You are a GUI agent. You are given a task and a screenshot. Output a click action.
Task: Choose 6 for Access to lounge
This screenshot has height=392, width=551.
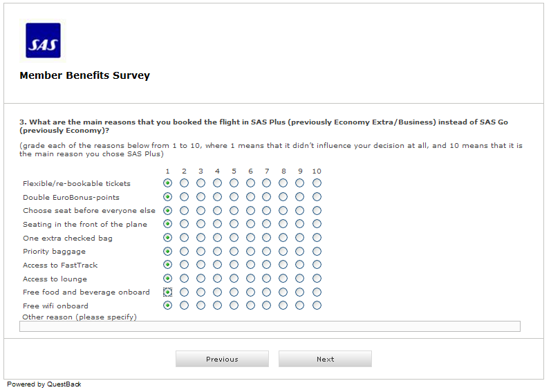250,279
